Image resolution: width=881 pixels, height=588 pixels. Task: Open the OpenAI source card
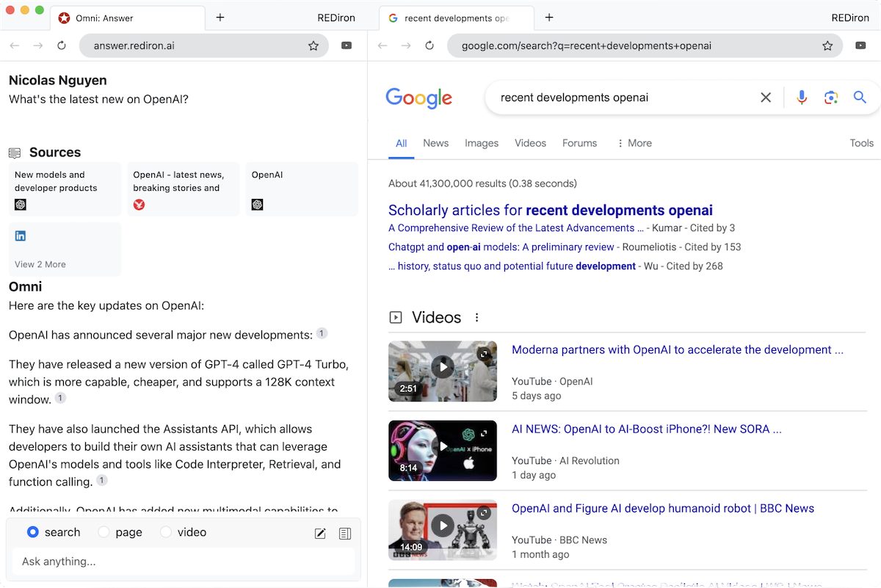pos(302,189)
